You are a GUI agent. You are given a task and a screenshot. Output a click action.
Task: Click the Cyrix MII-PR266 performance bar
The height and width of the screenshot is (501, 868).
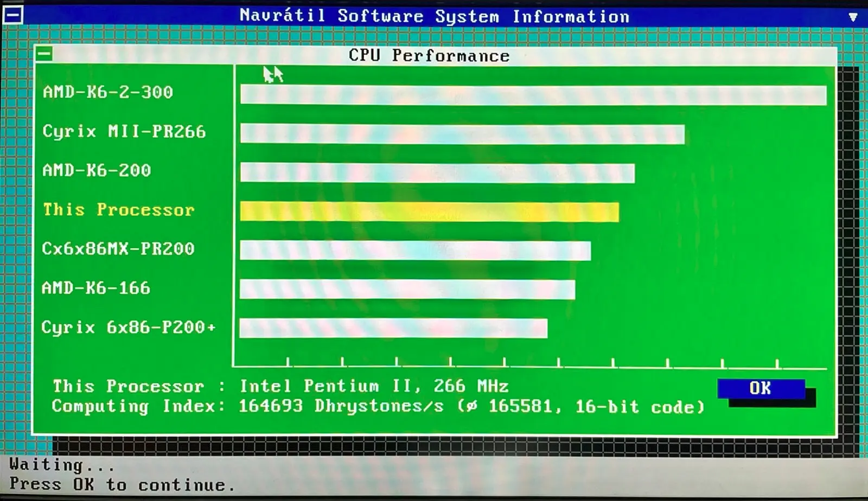coord(462,134)
